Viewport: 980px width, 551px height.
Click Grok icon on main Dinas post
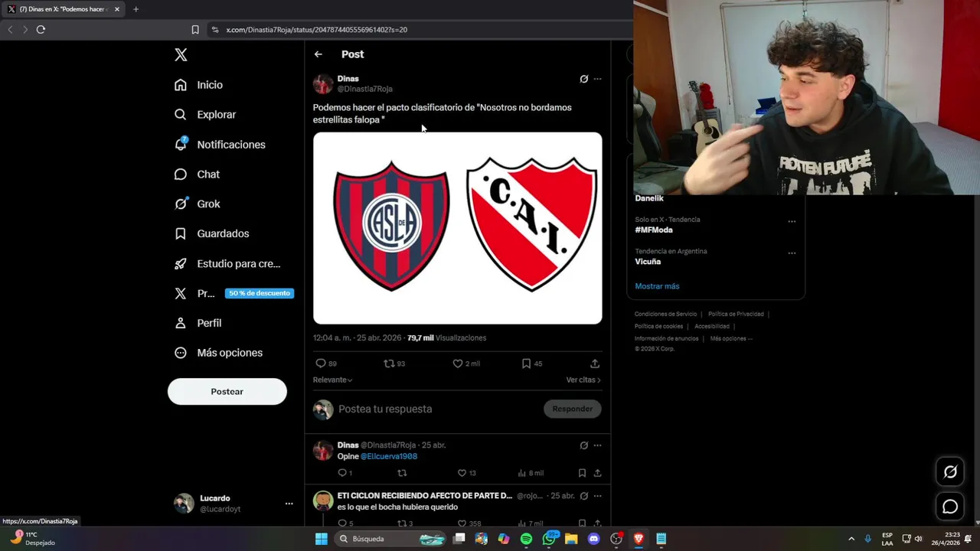[584, 79]
